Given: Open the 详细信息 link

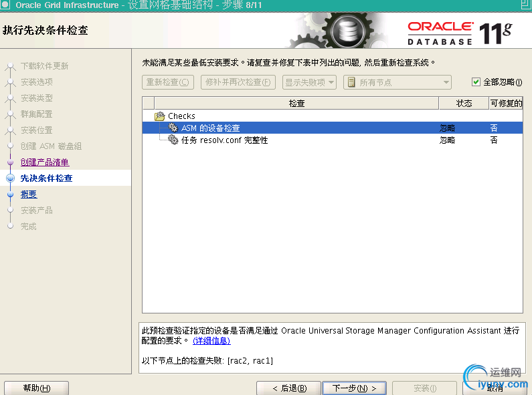Looking at the screenshot, I should click(211, 341).
